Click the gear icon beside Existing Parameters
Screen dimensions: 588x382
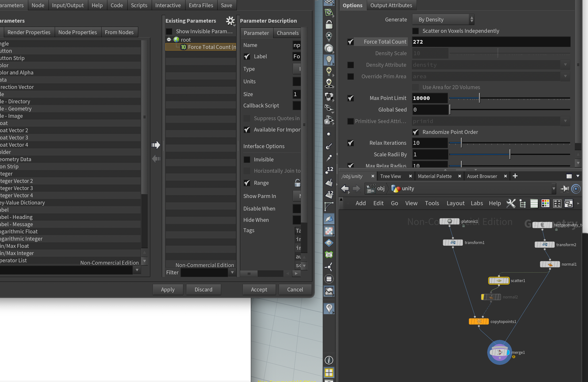point(230,21)
